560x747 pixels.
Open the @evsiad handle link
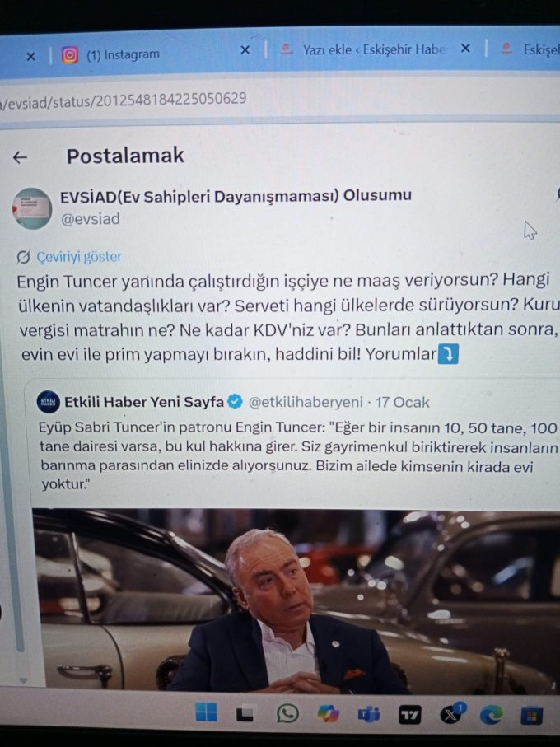point(90,219)
